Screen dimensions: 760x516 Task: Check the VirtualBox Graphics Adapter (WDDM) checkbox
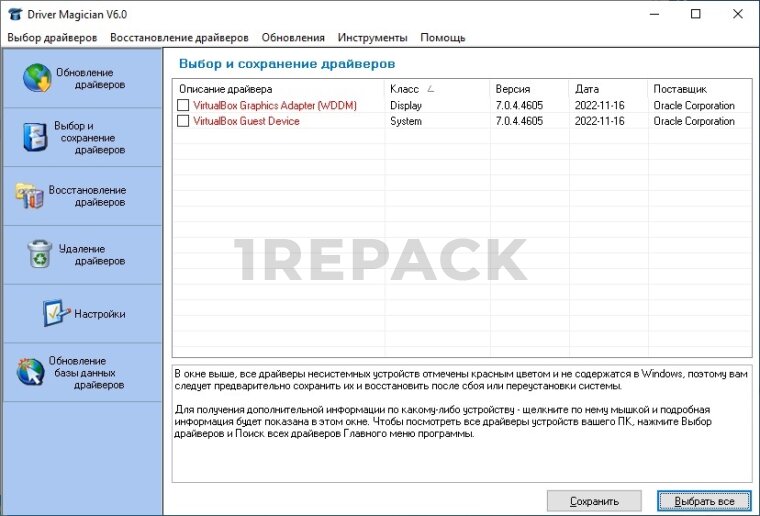[x=183, y=105]
